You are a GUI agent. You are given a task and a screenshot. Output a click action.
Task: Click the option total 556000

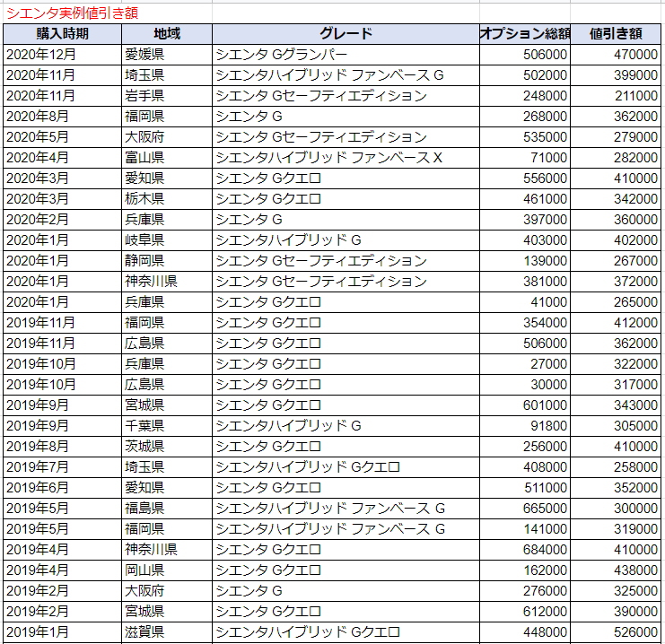tap(525, 178)
